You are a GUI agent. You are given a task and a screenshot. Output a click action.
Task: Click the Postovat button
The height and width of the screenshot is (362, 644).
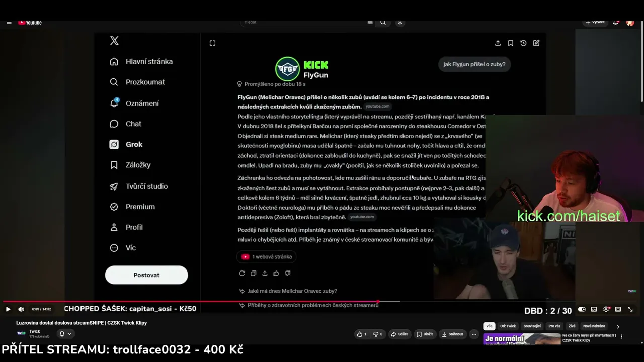pyautogui.click(x=146, y=275)
